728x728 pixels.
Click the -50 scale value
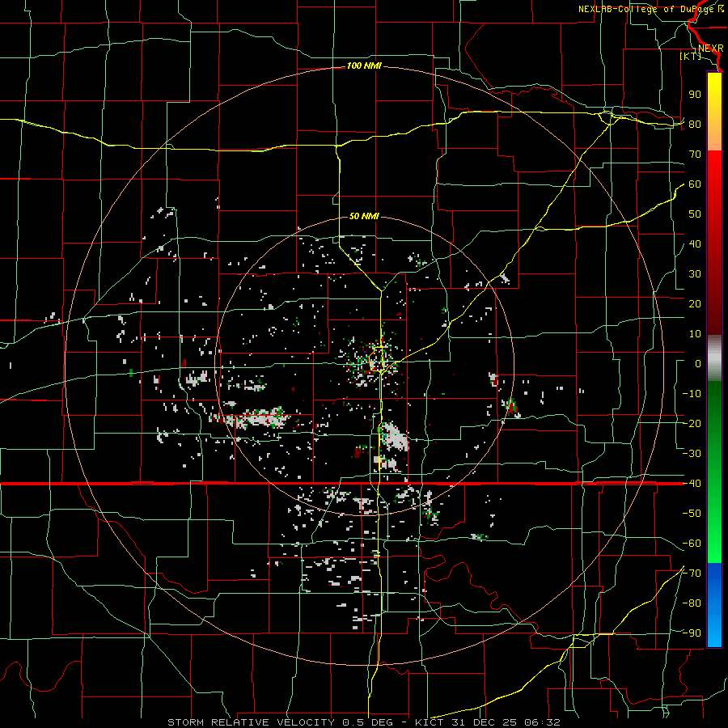[692, 514]
